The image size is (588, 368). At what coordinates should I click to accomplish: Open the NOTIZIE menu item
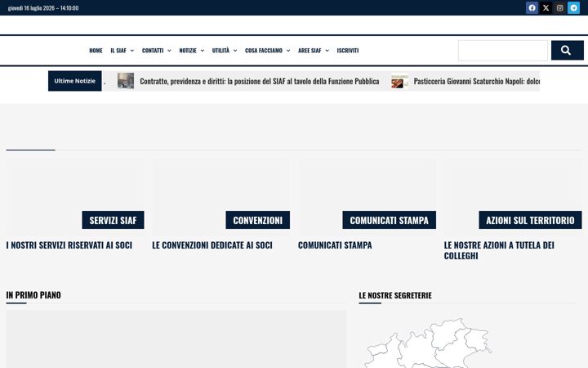(x=188, y=51)
